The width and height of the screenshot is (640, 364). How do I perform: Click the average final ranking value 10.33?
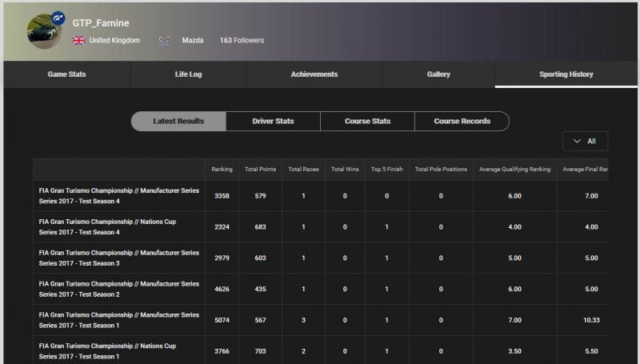click(x=591, y=320)
